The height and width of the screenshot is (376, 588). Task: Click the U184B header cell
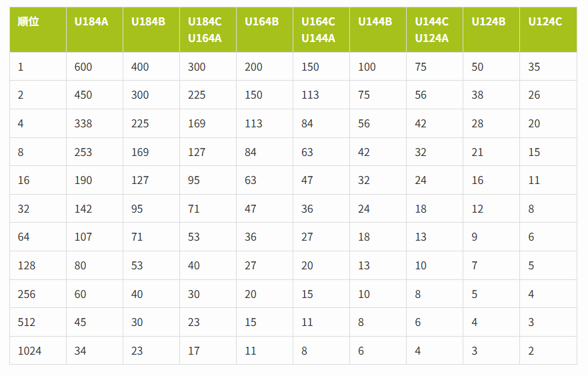click(x=148, y=22)
